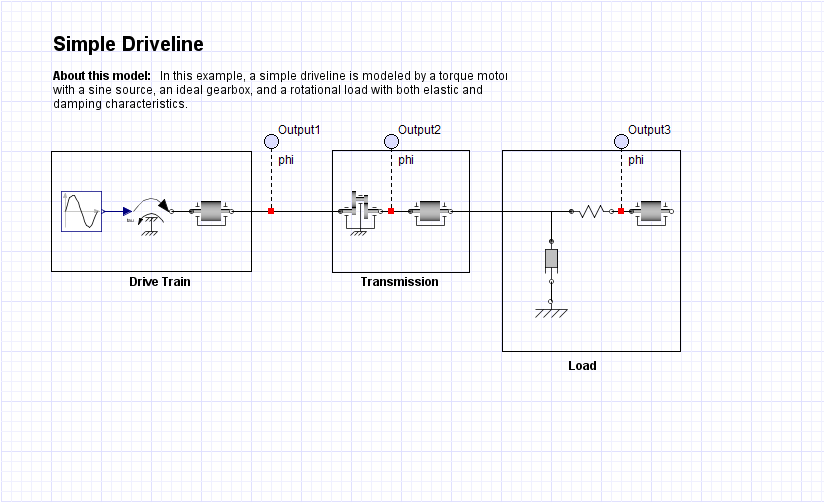Select the Output1 probe circle

[x=270, y=141]
